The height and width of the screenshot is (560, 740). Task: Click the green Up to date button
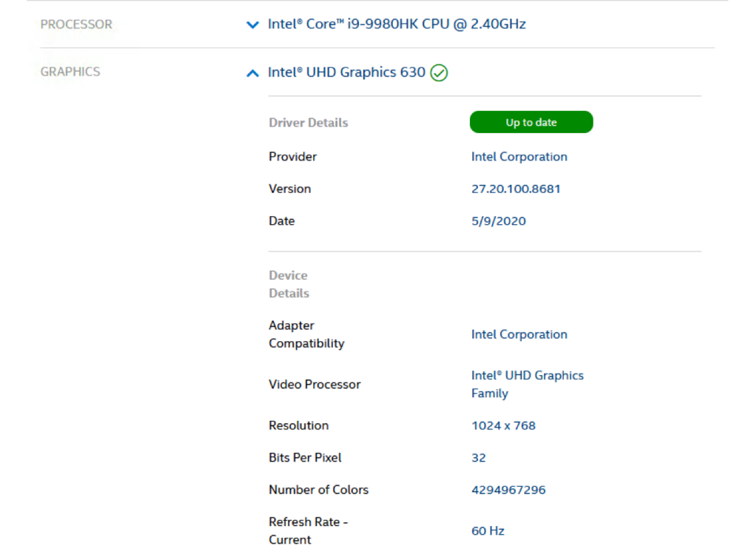point(531,122)
